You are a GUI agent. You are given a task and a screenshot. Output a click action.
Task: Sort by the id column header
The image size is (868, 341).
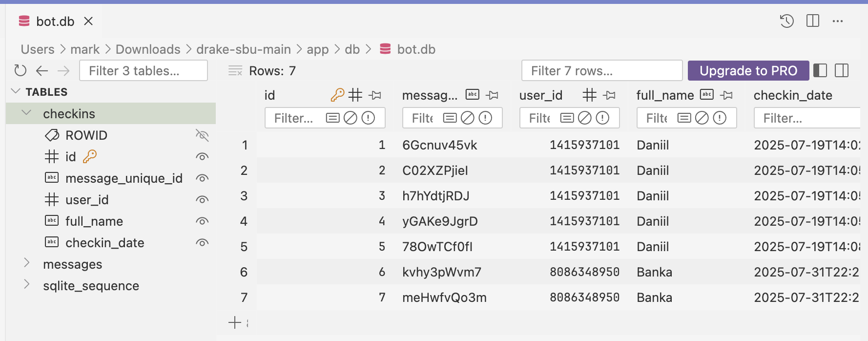(x=269, y=95)
